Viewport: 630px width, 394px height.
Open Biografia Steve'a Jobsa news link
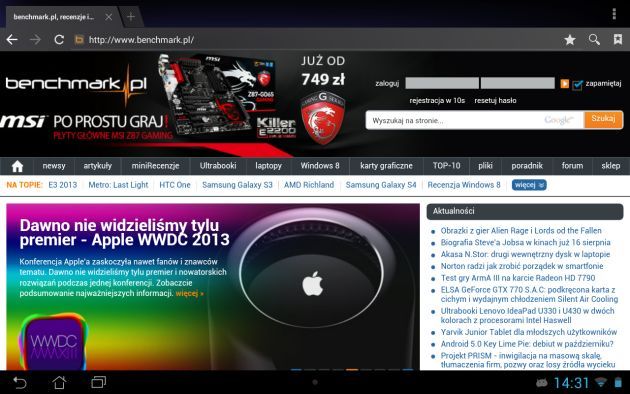[x=526, y=242]
